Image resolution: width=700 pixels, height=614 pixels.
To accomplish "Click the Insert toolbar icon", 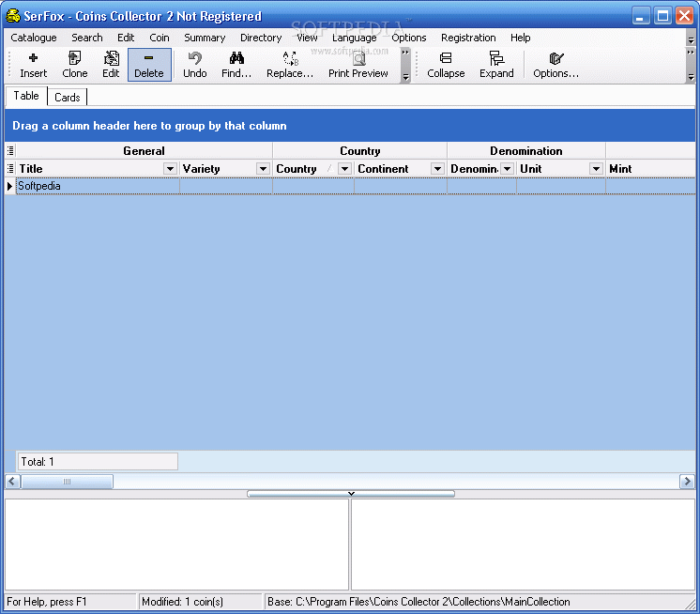I will [33, 65].
